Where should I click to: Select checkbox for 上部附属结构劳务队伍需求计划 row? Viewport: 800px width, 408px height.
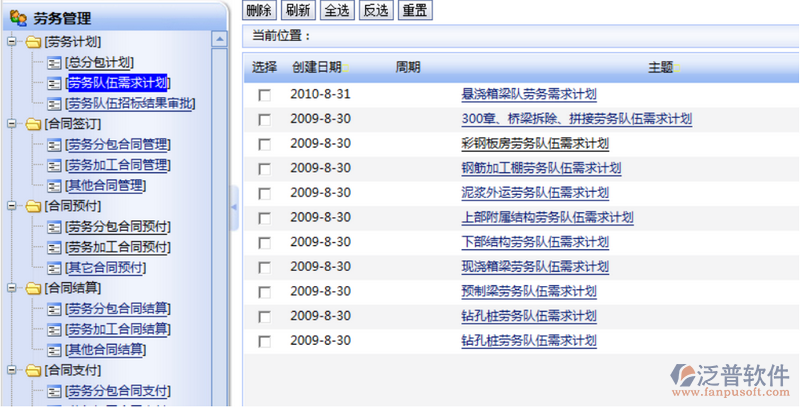264,219
